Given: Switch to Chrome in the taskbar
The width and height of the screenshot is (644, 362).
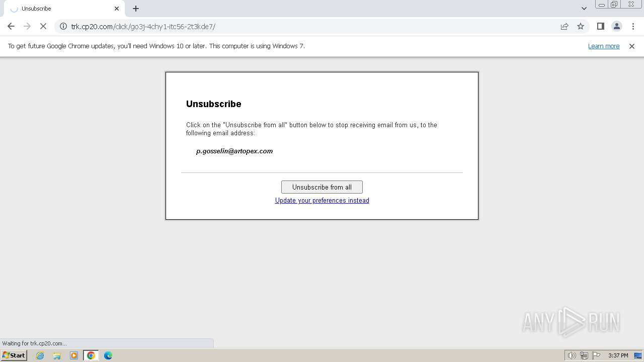Looking at the screenshot, I should pyautogui.click(x=91, y=355).
